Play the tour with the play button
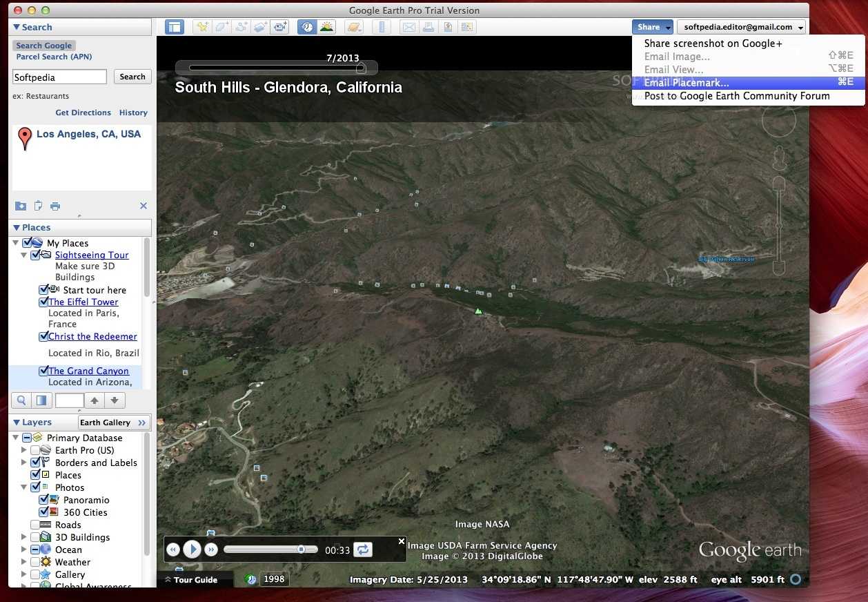This screenshot has height=602, width=868. pos(192,550)
